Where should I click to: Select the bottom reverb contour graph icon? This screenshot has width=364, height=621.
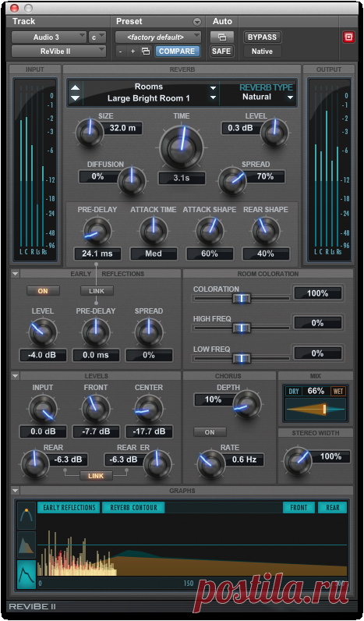coord(27,574)
